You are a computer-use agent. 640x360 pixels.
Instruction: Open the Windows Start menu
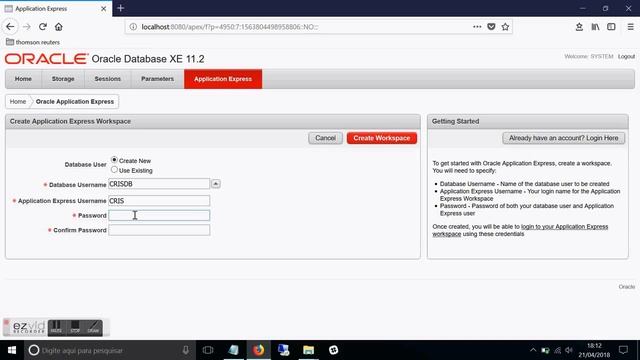(x=12, y=350)
